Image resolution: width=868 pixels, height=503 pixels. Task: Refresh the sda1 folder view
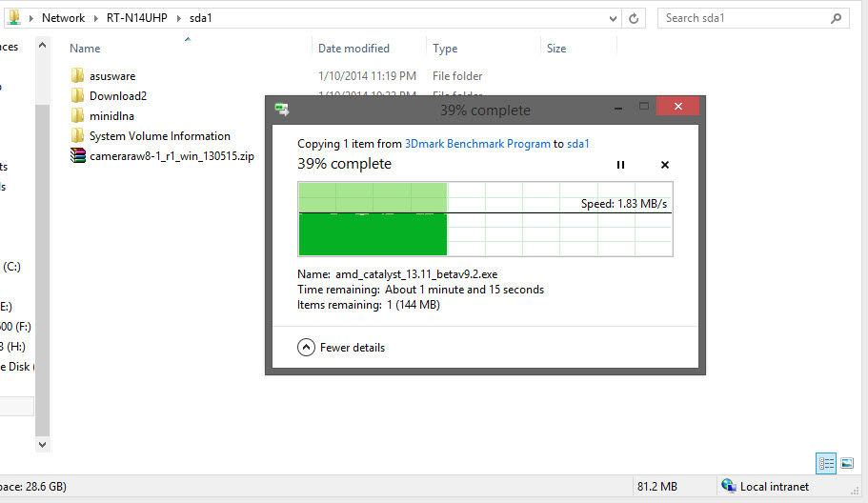[634, 18]
